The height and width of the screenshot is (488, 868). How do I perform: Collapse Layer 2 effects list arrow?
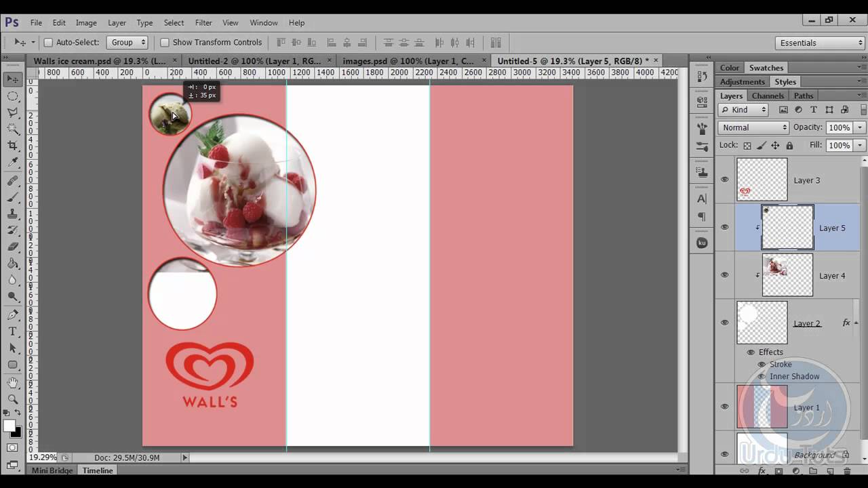(856, 323)
